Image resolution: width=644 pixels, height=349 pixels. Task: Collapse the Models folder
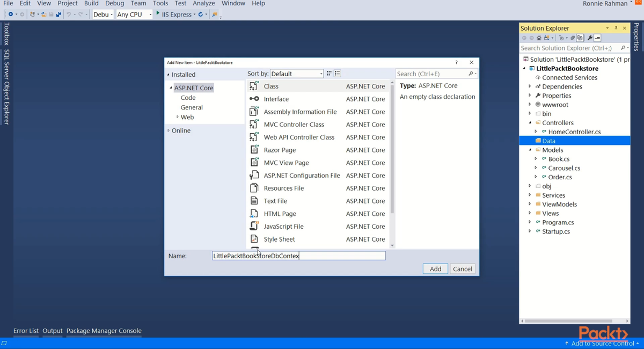tap(530, 150)
